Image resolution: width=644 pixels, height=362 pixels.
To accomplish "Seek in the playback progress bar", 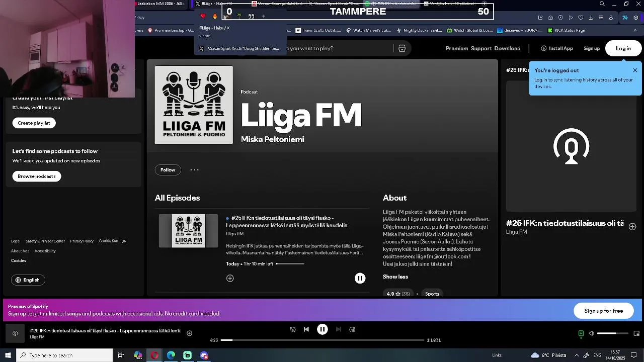I will point(323,340).
